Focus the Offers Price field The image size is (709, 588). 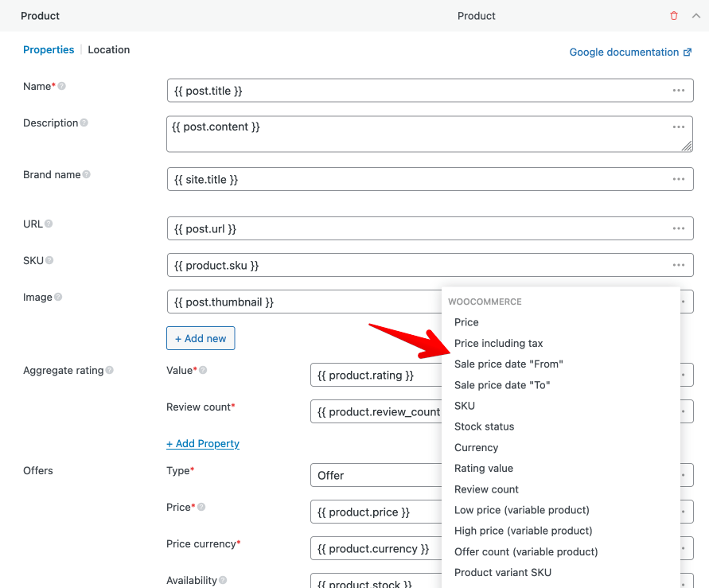(376, 512)
